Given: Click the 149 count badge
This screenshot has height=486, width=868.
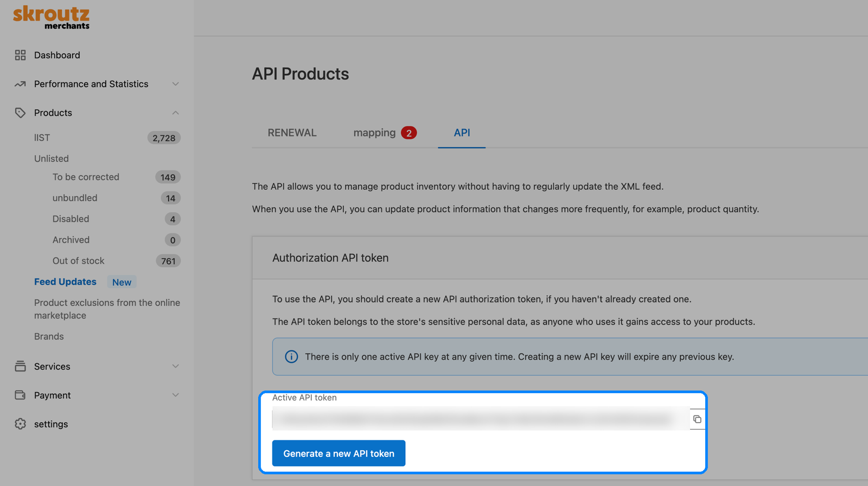Looking at the screenshot, I should [x=168, y=177].
